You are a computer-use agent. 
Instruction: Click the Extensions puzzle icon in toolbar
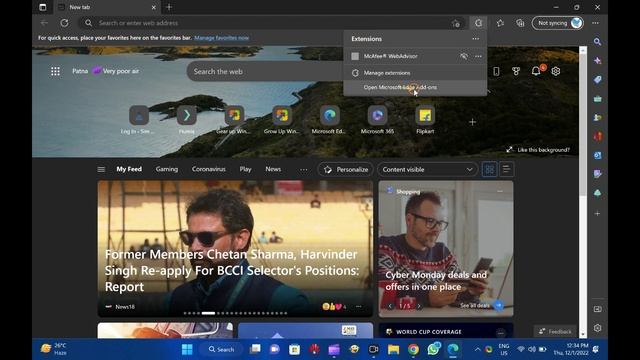(x=478, y=23)
